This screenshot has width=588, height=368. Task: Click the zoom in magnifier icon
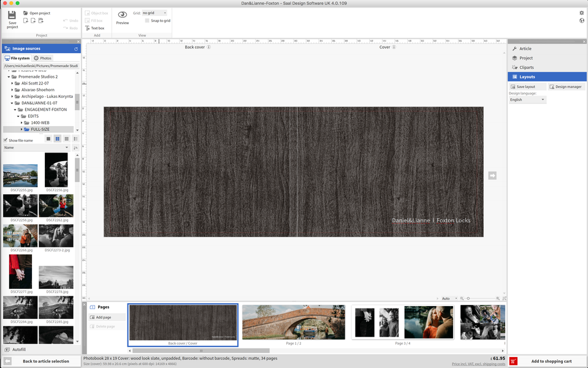click(498, 298)
